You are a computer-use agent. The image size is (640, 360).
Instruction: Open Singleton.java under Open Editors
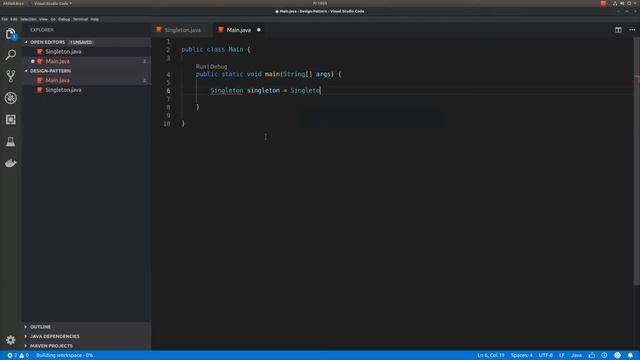[x=63, y=52]
